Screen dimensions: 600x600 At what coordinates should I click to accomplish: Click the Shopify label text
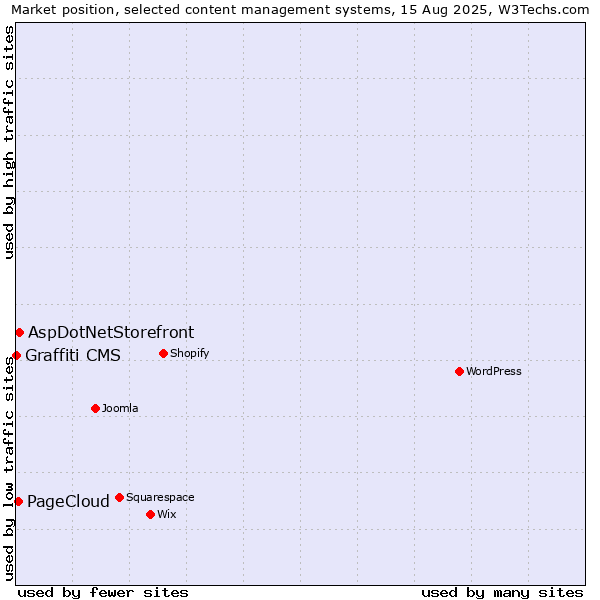click(x=189, y=354)
